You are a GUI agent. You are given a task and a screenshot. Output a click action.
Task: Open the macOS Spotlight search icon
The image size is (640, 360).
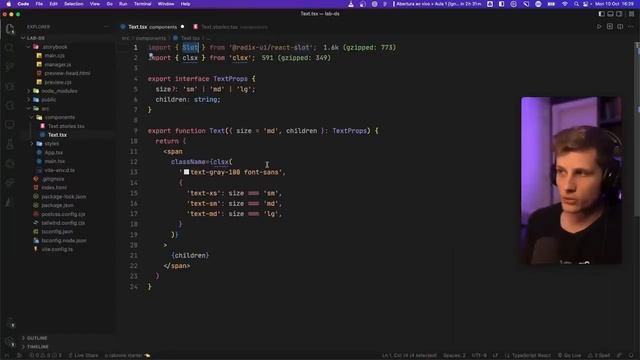click(x=576, y=4)
